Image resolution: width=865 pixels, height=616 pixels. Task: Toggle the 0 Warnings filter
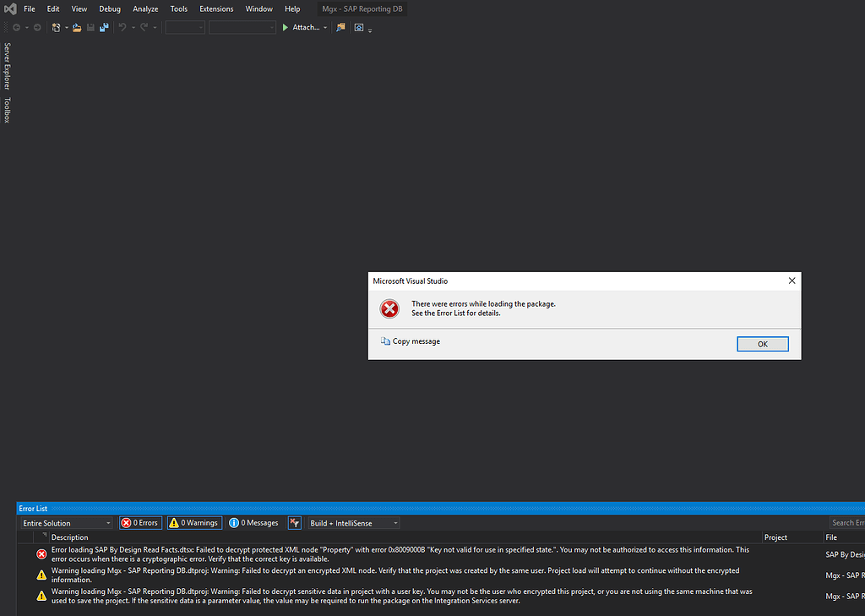coord(194,523)
